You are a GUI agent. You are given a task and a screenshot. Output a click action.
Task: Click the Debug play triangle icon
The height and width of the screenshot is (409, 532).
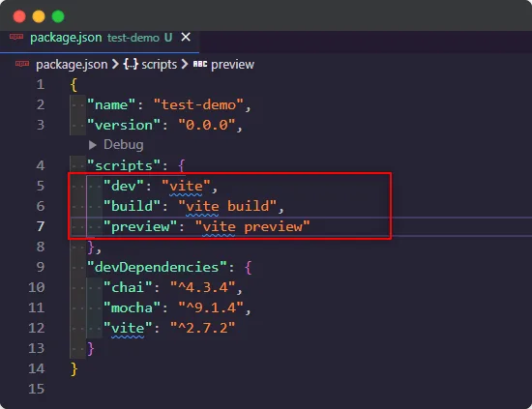pos(92,145)
